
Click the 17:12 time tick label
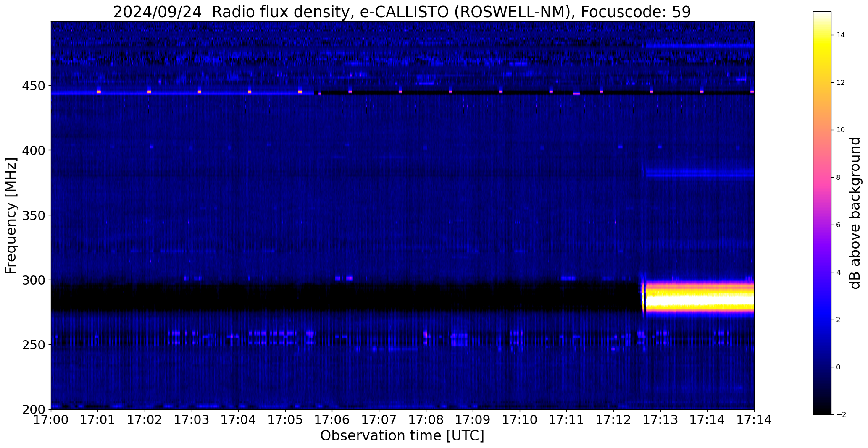[x=614, y=420]
